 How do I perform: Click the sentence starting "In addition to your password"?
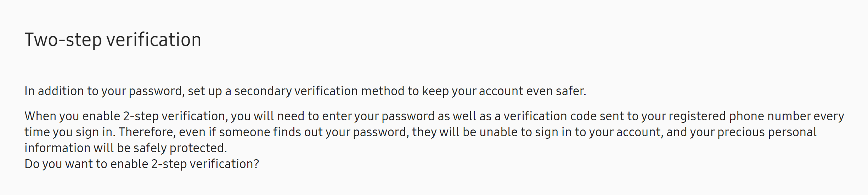coord(305,91)
